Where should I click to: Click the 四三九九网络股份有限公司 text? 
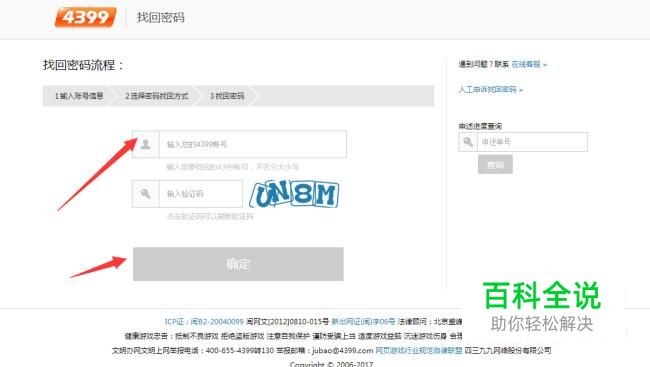[508, 350]
